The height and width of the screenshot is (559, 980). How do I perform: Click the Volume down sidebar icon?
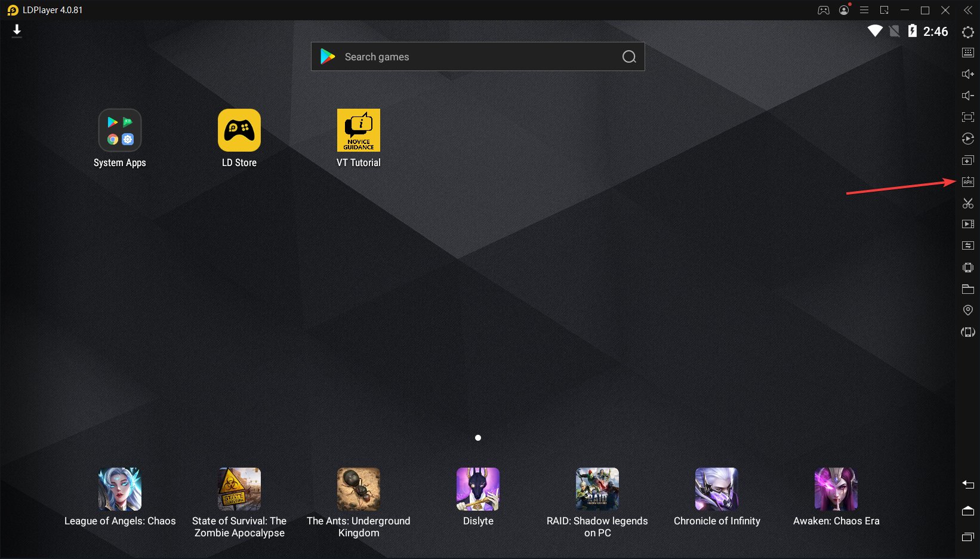968,96
